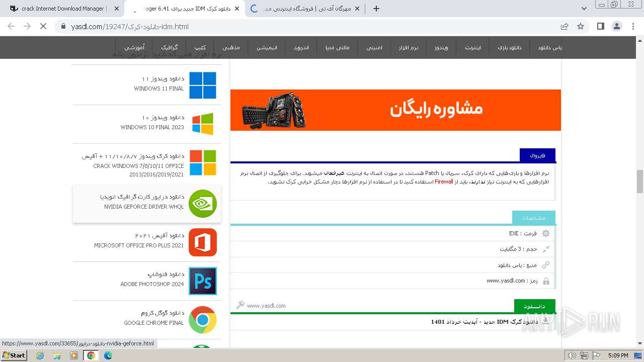Close the Mehregan IT store tab
Image resolution: width=644 pixels, height=362 pixels.
point(357,9)
